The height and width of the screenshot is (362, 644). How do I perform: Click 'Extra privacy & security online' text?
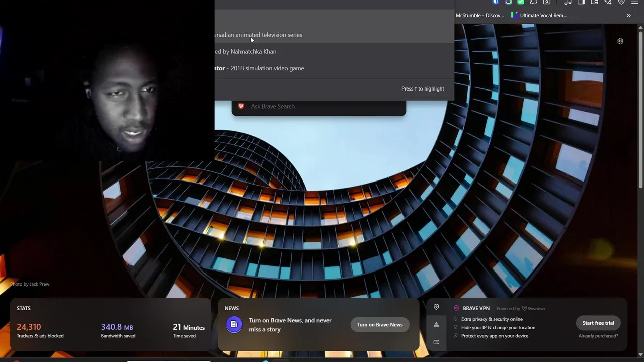coord(492,319)
